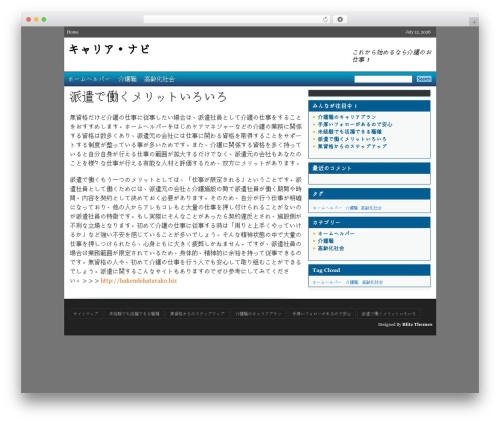Open sidebar post 介護職のキャリアプラン
The width and height of the screenshot is (500, 423).
347,117
